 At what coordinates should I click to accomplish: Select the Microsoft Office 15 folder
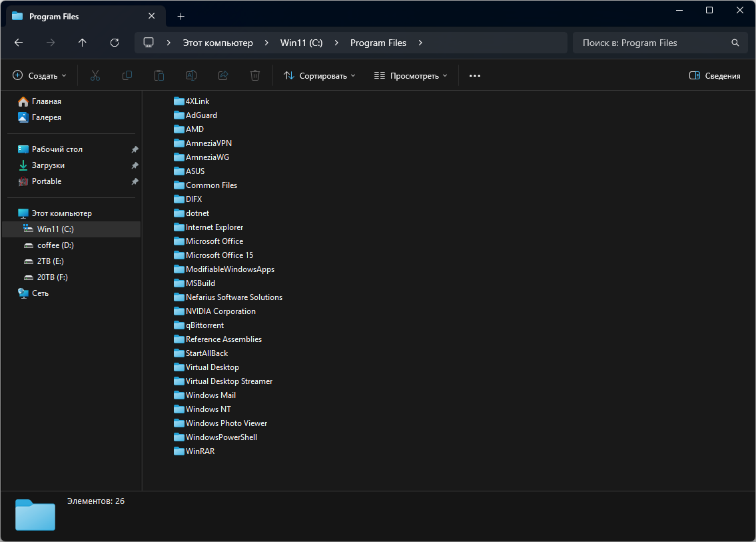(x=214, y=255)
